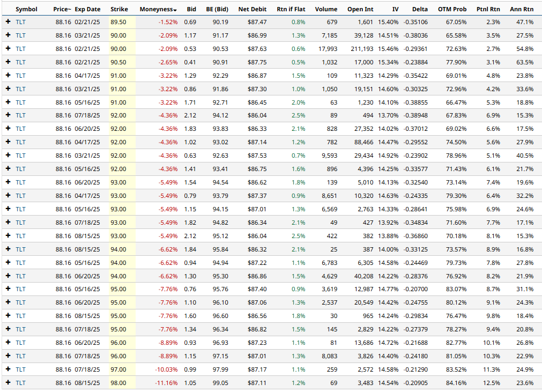Viewport: 542px width, 392px height.
Task: Click open interest value 88,466
Action: click(x=363, y=142)
